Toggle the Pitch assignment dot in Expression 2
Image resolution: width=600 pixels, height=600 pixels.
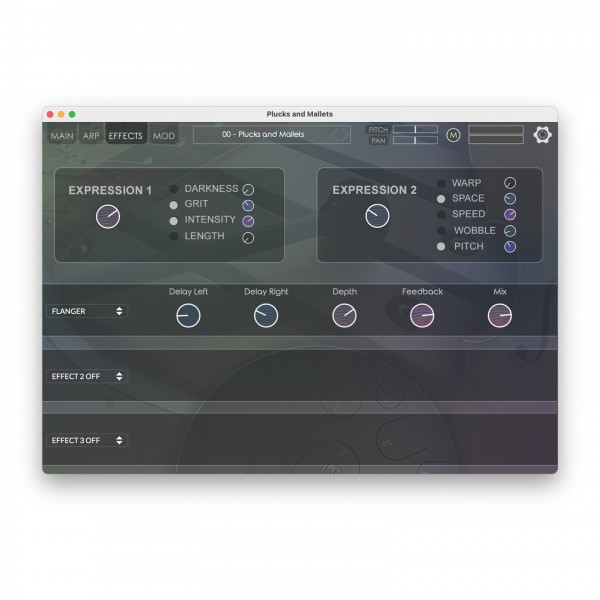[441, 247]
